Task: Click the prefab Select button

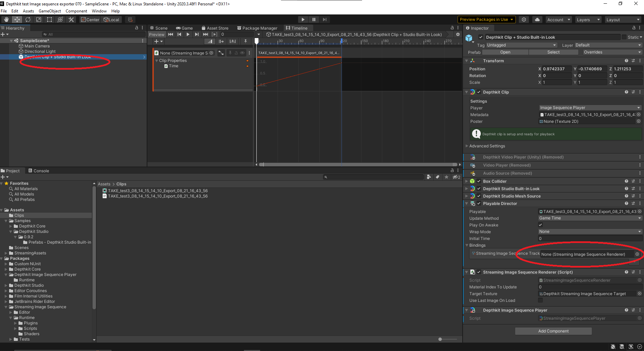Action: coord(553,52)
